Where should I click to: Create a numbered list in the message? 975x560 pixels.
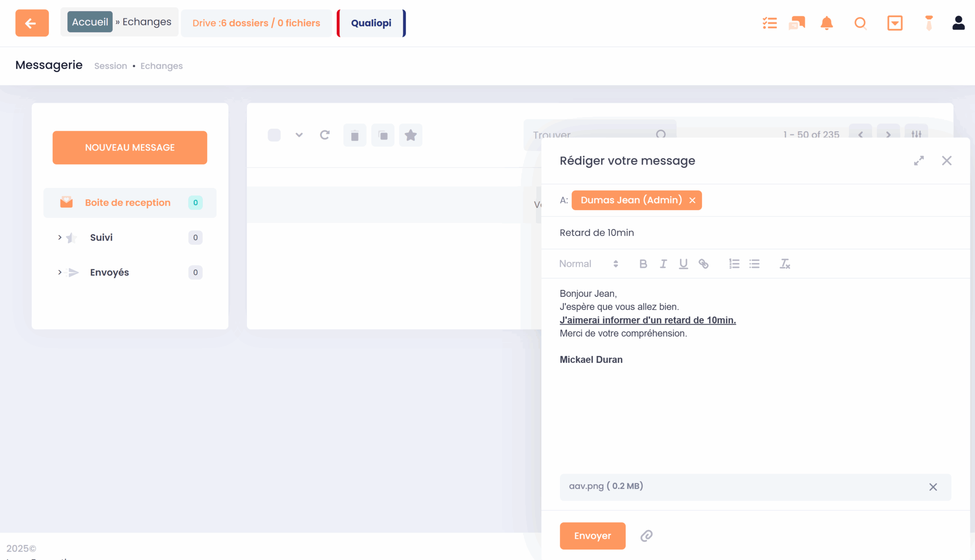[x=734, y=264]
